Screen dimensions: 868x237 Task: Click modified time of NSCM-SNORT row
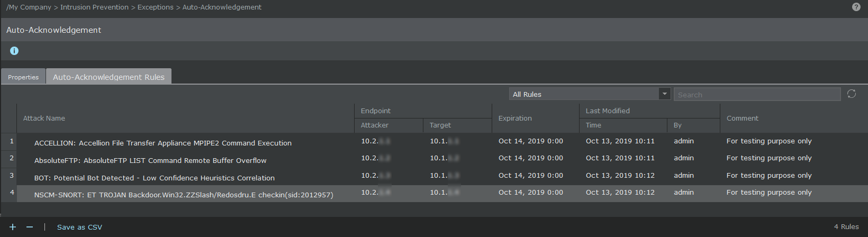click(x=620, y=192)
